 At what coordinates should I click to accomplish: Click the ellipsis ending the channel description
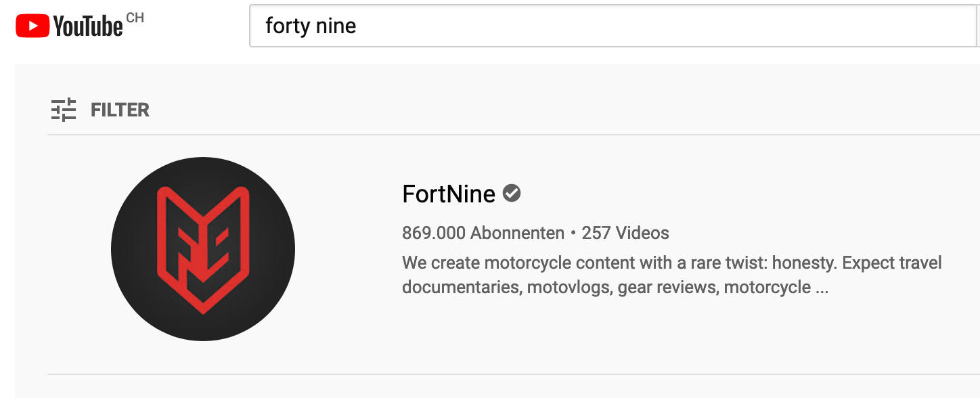pyautogui.click(x=822, y=288)
